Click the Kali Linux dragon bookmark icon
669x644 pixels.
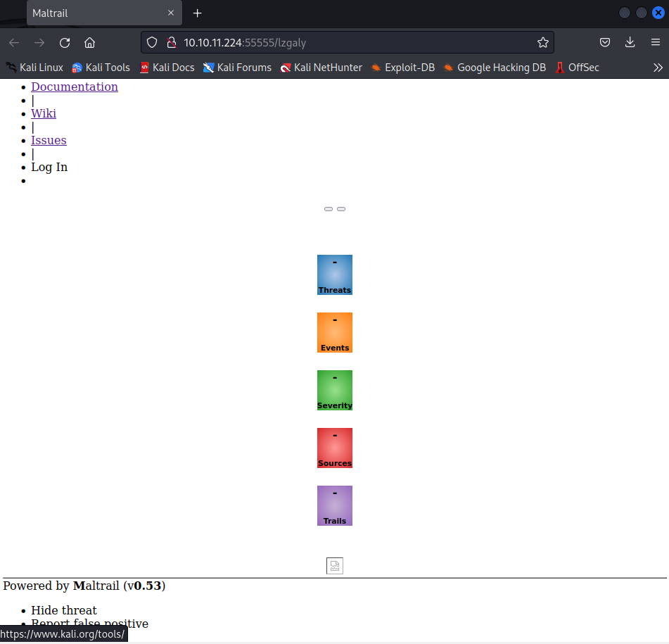(10, 67)
